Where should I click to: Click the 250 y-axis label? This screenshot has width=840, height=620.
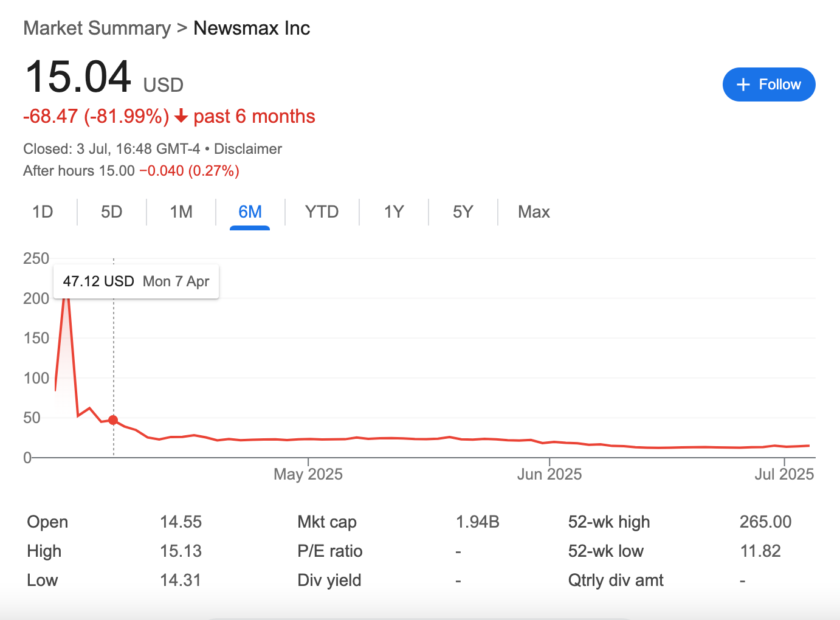coord(36,258)
